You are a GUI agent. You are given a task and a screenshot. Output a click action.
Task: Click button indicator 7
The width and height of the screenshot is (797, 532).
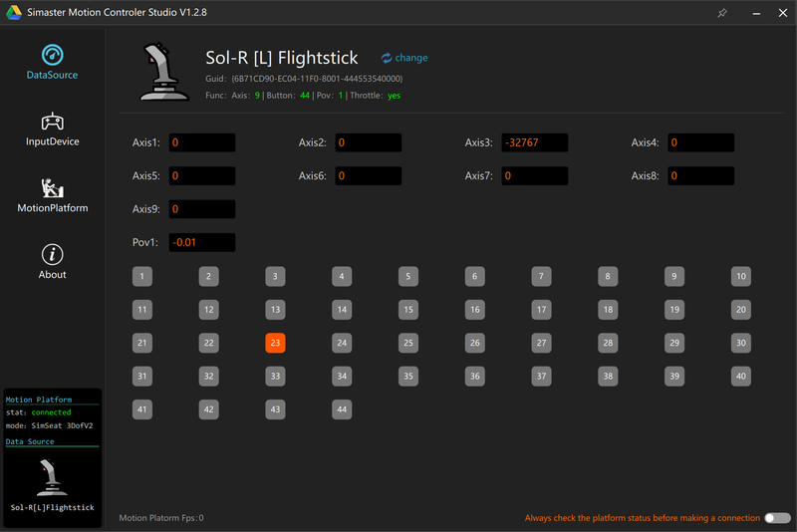coord(541,276)
